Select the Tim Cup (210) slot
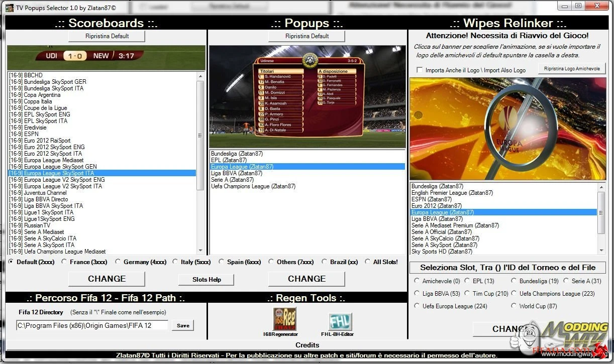Screen dimensions: 614x364 coord(467,293)
